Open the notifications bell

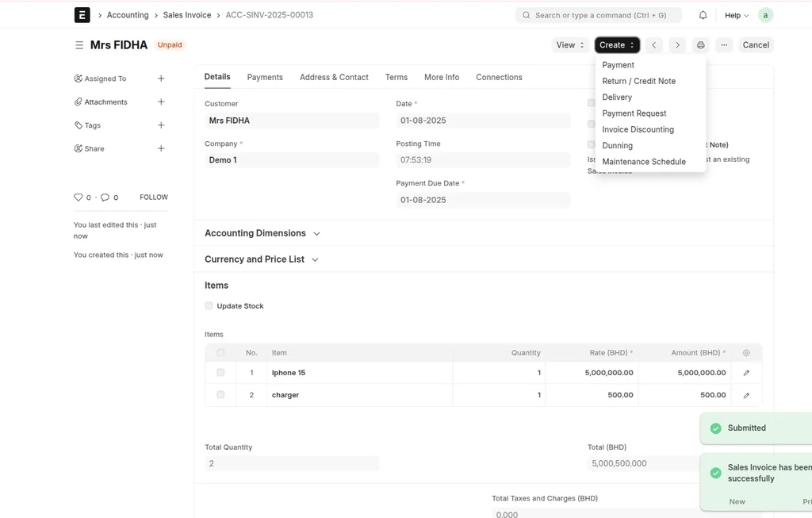point(703,15)
